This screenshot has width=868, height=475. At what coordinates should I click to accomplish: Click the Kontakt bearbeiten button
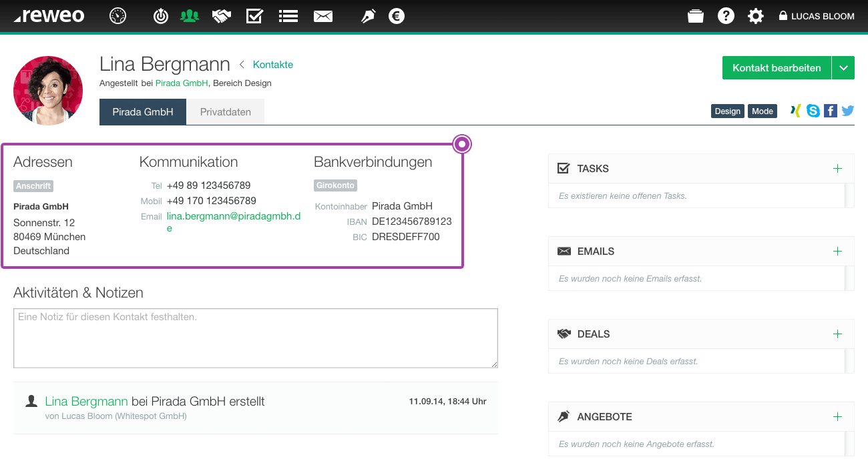coord(777,68)
